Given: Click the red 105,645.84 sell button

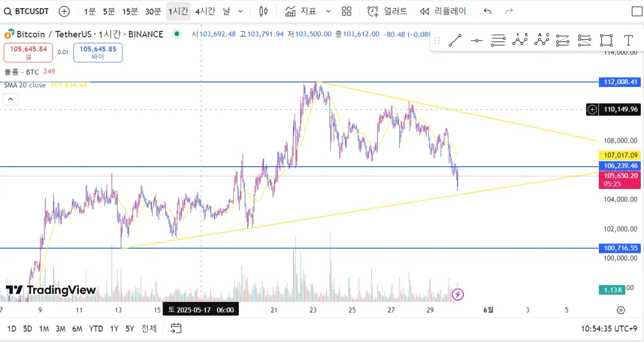Looking at the screenshot, I should coord(28,52).
